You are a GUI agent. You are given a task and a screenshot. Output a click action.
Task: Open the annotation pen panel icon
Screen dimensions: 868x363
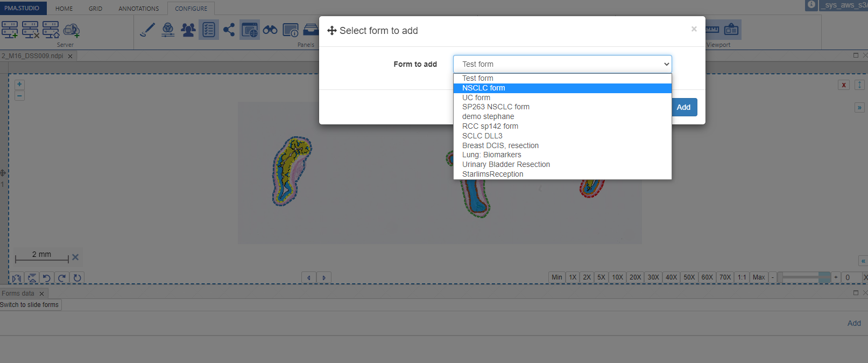147,30
